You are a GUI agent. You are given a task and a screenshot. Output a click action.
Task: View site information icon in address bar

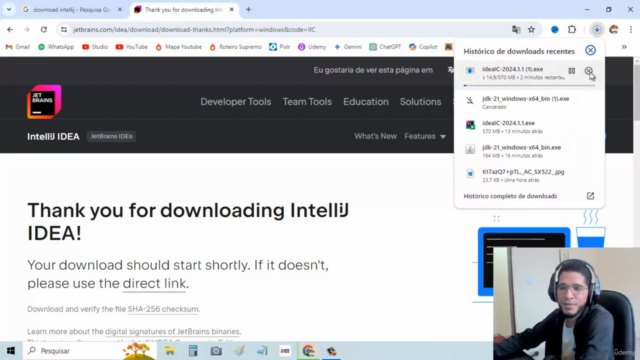[x=64, y=29]
